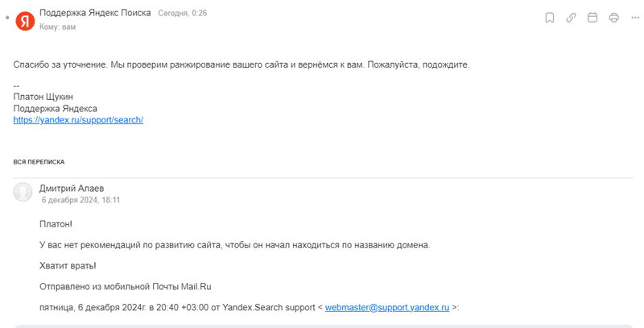The height and width of the screenshot is (328, 644).
Task: Click the 'Отправлено из мобильной Почты Mail.Ru' line
Action: (126, 286)
